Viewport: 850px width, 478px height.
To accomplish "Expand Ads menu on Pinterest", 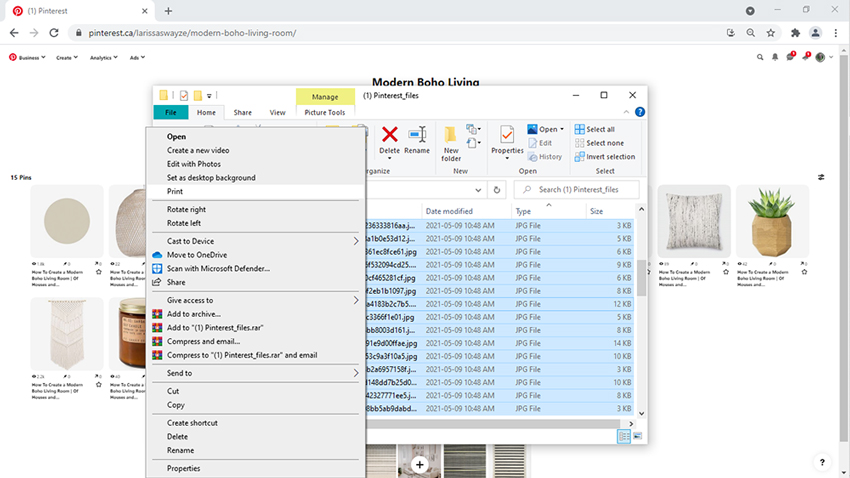I will [137, 57].
